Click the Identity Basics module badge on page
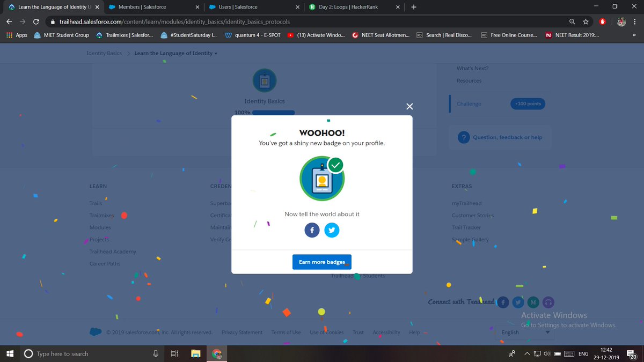This screenshot has height=362, width=644. coord(265,81)
